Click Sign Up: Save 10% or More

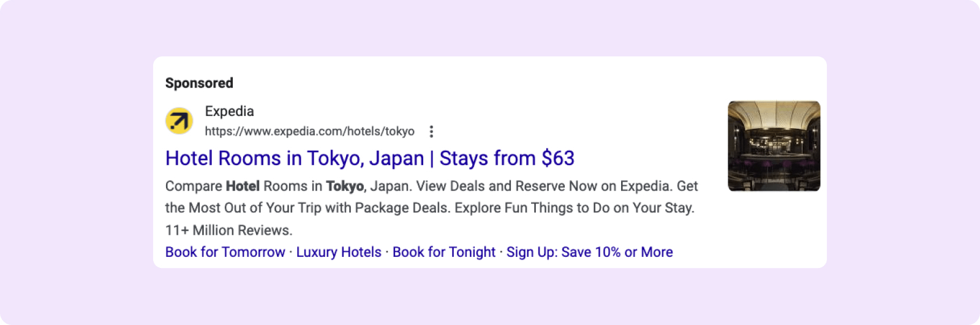coord(589,252)
